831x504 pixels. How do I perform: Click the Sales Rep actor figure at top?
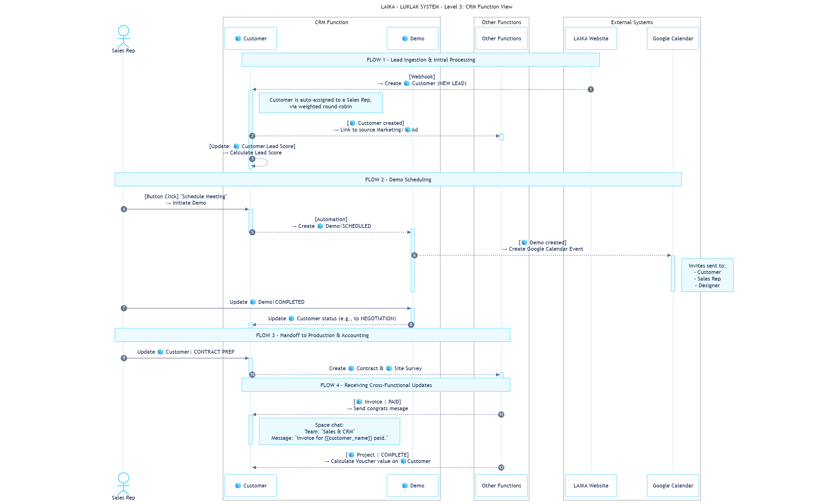point(123,36)
